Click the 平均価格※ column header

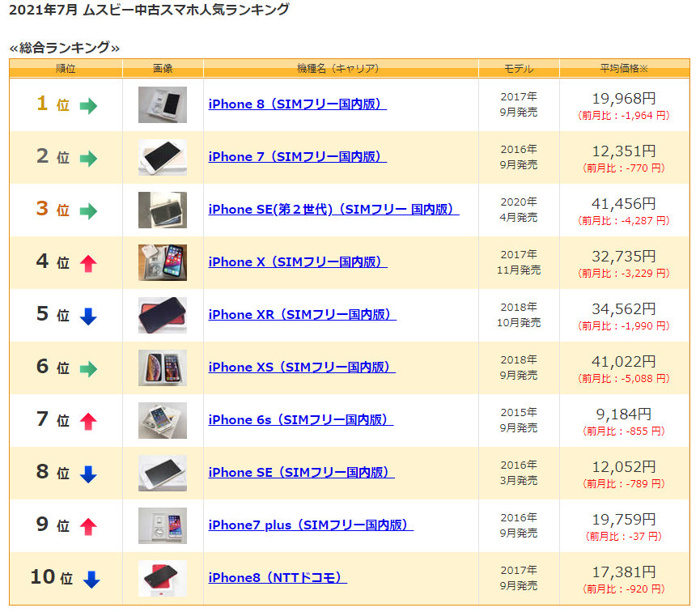[x=624, y=68]
